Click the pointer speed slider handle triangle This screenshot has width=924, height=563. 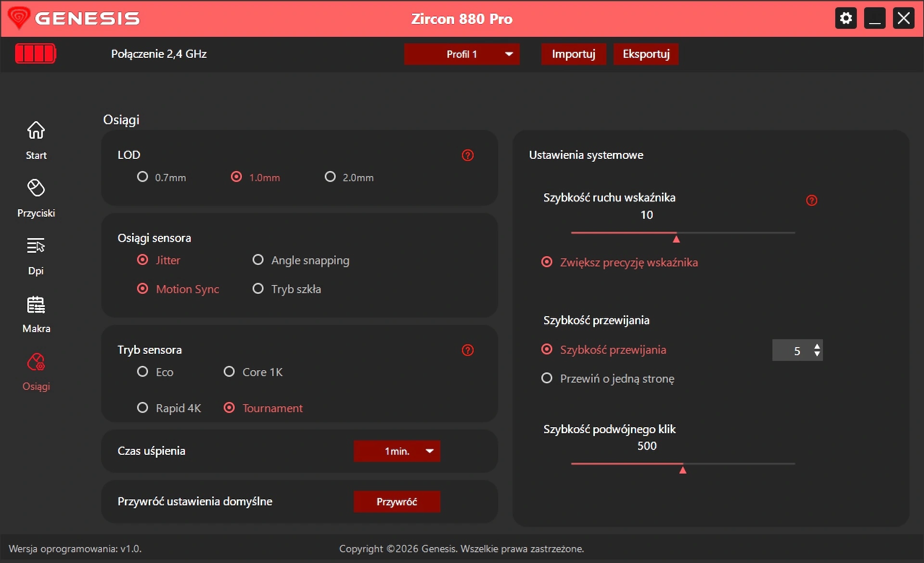[676, 239]
